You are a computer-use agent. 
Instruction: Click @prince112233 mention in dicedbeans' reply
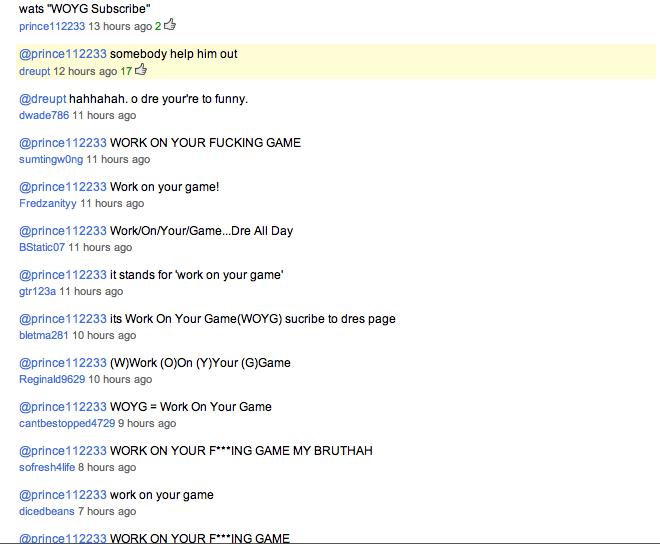pyautogui.click(x=62, y=495)
